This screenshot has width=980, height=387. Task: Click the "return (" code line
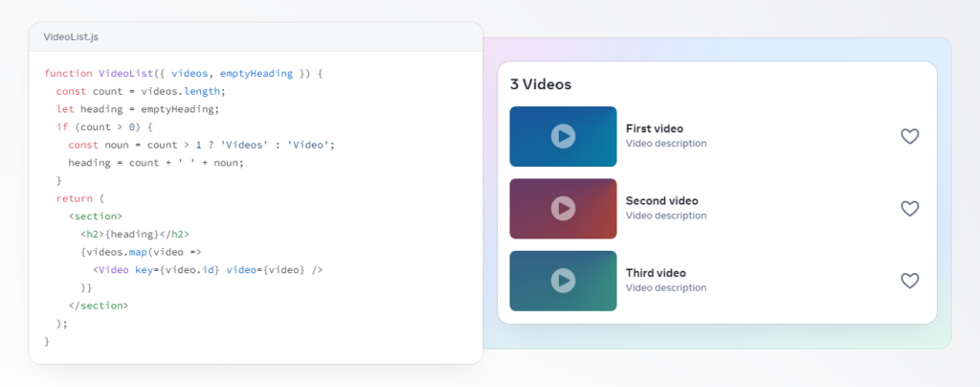[80, 198]
